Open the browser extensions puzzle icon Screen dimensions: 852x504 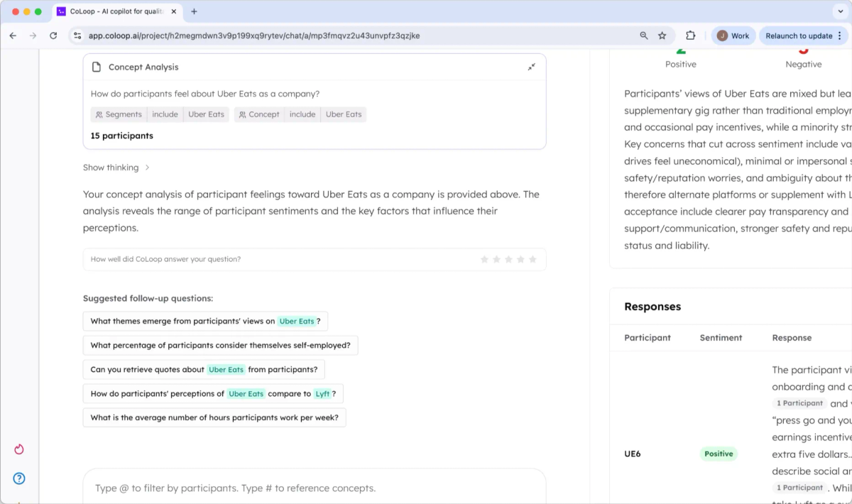pos(690,35)
